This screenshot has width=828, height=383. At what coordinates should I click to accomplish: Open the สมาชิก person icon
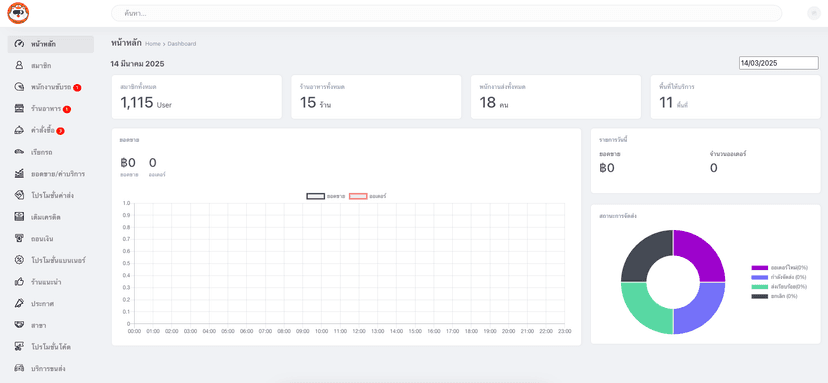pos(20,66)
